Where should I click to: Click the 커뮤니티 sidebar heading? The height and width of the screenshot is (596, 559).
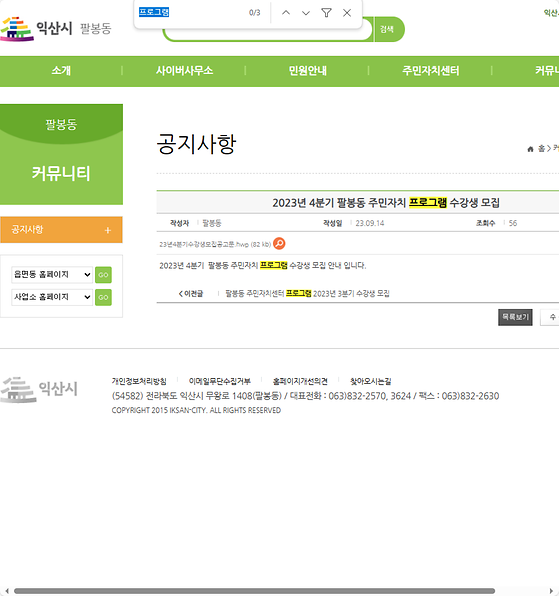coord(61,173)
